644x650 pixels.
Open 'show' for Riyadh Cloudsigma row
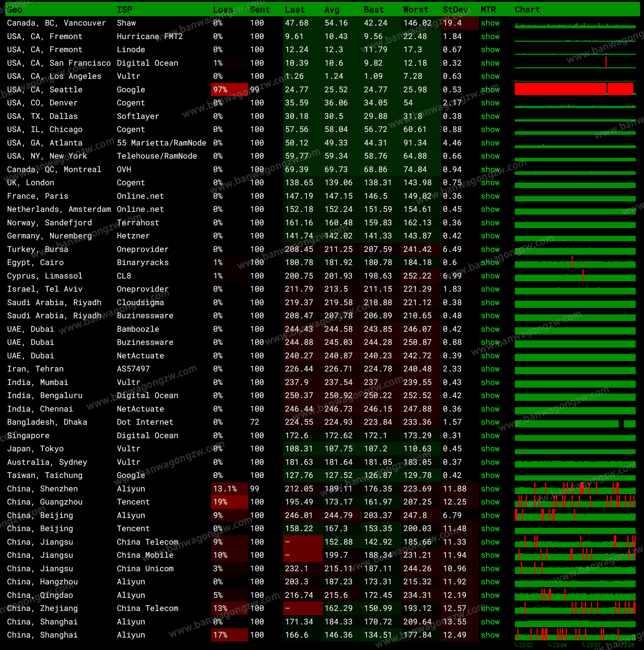click(x=490, y=303)
